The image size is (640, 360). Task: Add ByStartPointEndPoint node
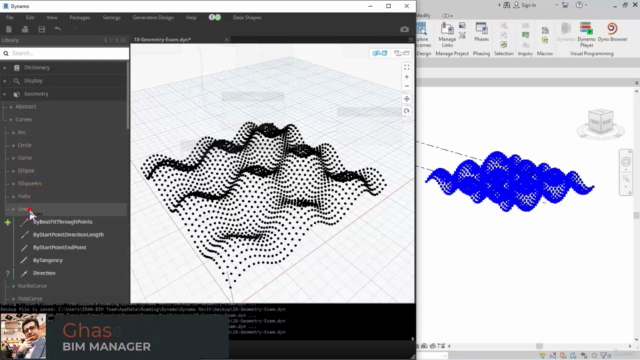(x=60, y=247)
